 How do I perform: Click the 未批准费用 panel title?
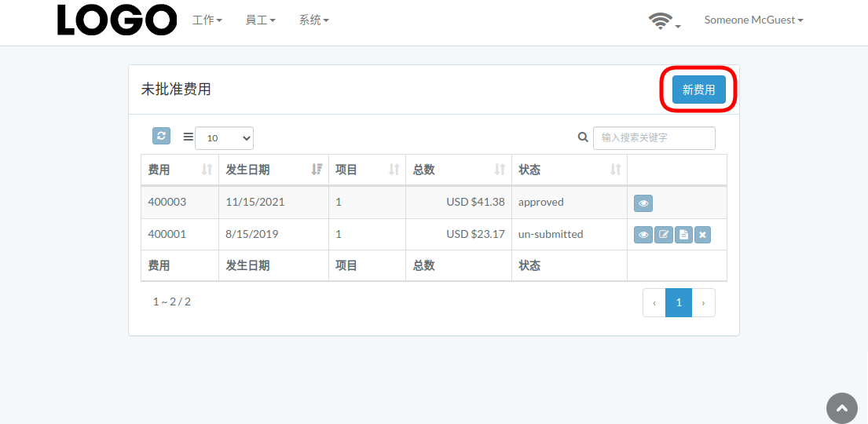click(x=176, y=89)
